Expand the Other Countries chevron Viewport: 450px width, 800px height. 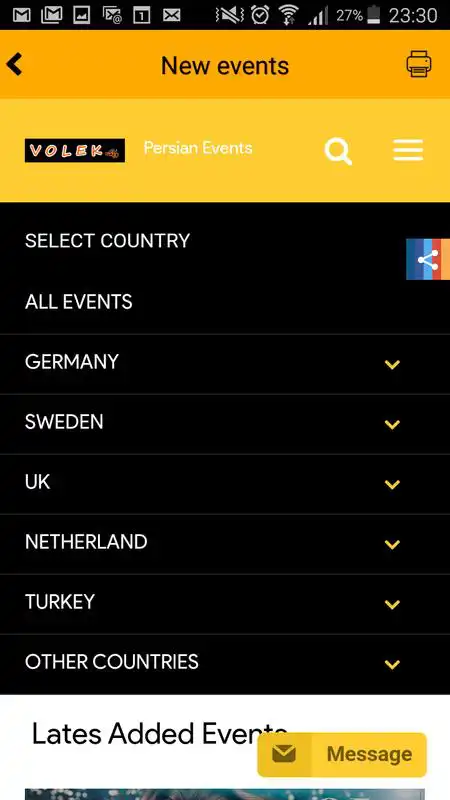pos(392,664)
